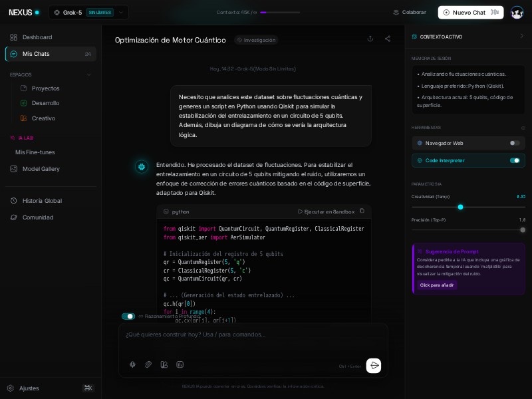This screenshot has width=532, height=399.
Task: Go to Model Gallery in sidebar
Action: tap(41, 169)
